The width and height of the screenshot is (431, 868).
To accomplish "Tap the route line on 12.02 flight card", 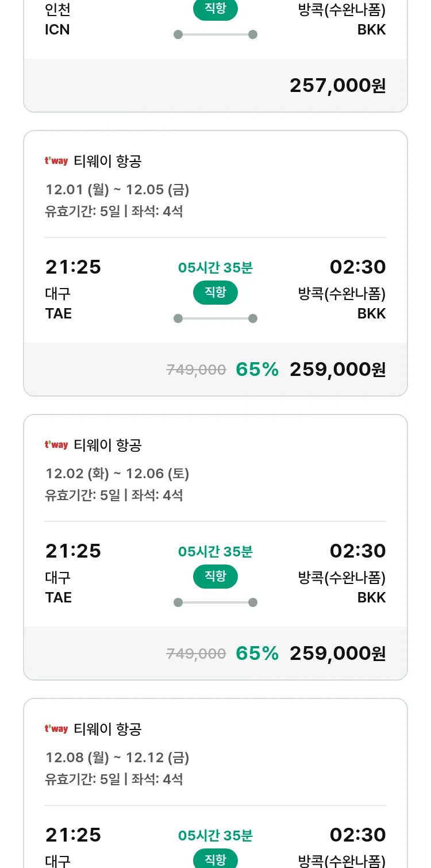I will coord(215,602).
